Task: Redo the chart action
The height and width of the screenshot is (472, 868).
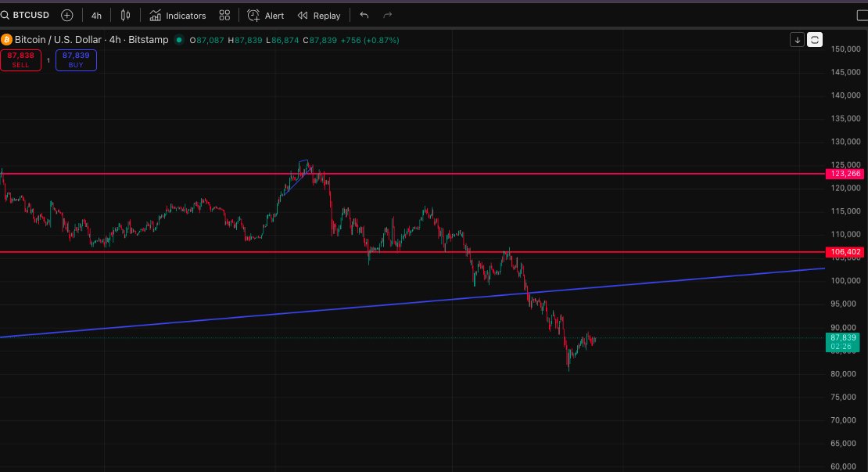Action: pyautogui.click(x=388, y=16)
